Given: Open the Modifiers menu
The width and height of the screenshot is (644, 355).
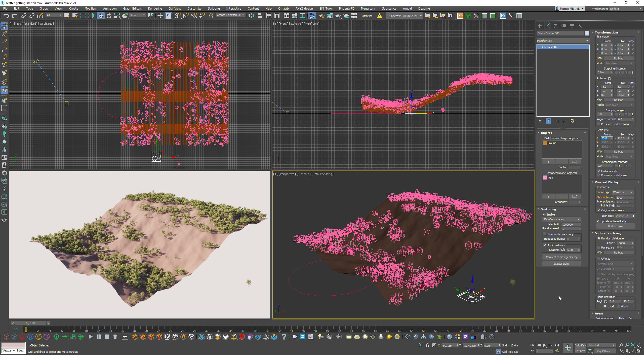Looking at the screenshot, I should tap(91, 9).
